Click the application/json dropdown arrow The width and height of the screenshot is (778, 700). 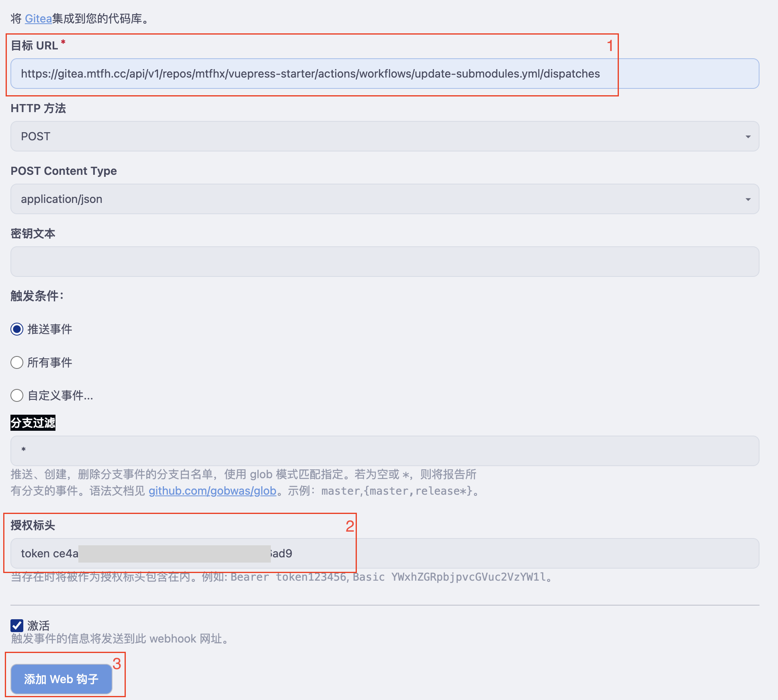tap(748, 199)
